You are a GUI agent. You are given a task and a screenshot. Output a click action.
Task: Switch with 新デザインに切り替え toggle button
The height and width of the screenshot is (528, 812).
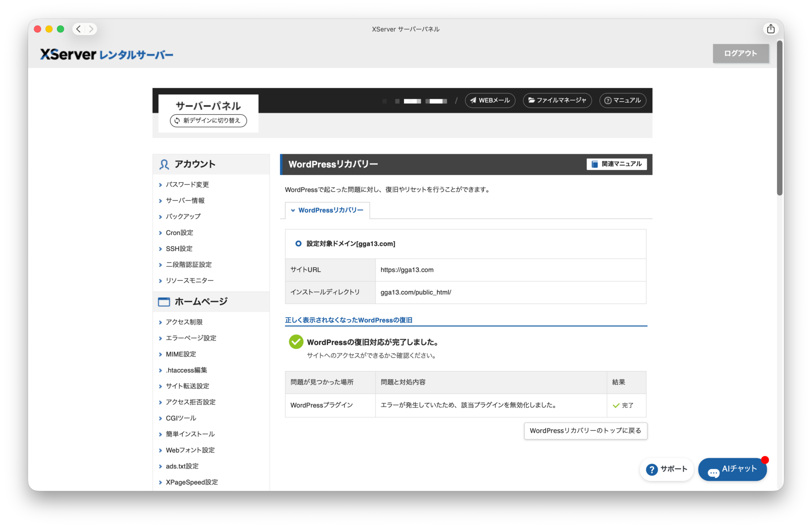(x=208, y=121)
